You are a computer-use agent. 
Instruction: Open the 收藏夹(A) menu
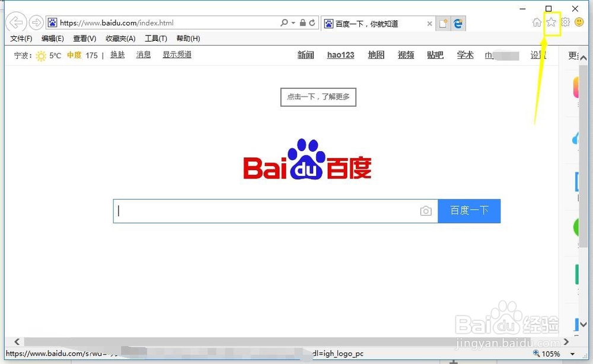[x=120, y=39]
